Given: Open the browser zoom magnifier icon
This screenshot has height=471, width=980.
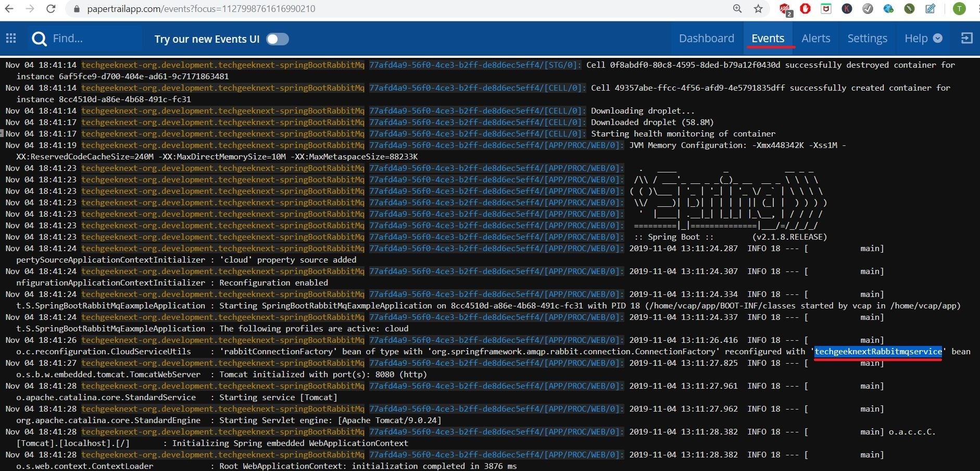Looking at the screenshot, I should tap(737, 9).
